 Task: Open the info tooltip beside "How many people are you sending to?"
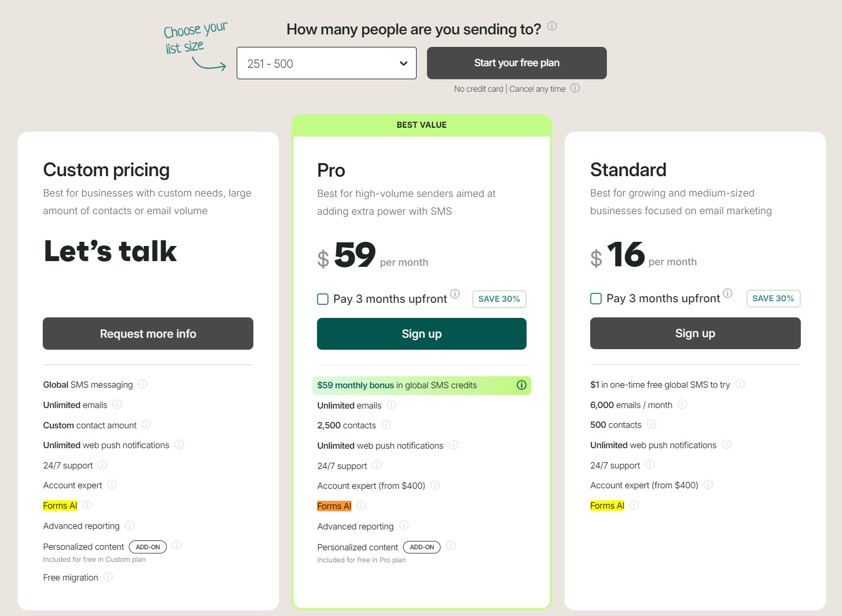[x=552, y=27]
